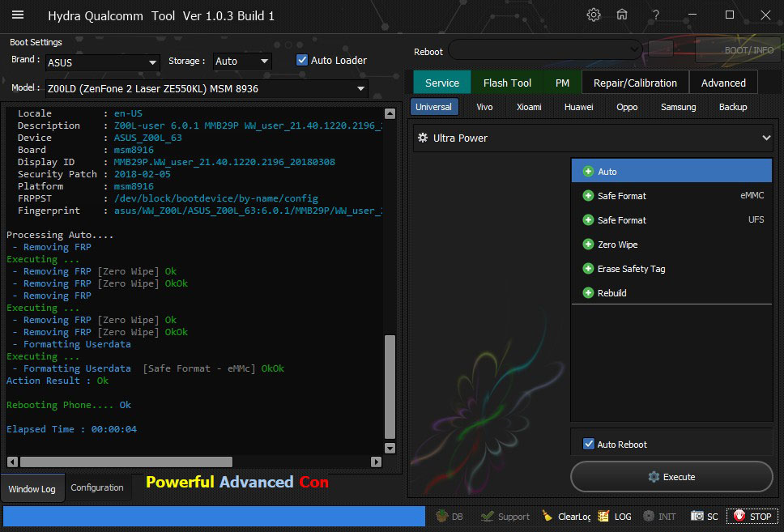
Task: Toggle the Auto Reboot checkbox
Action: pos(589,444)
